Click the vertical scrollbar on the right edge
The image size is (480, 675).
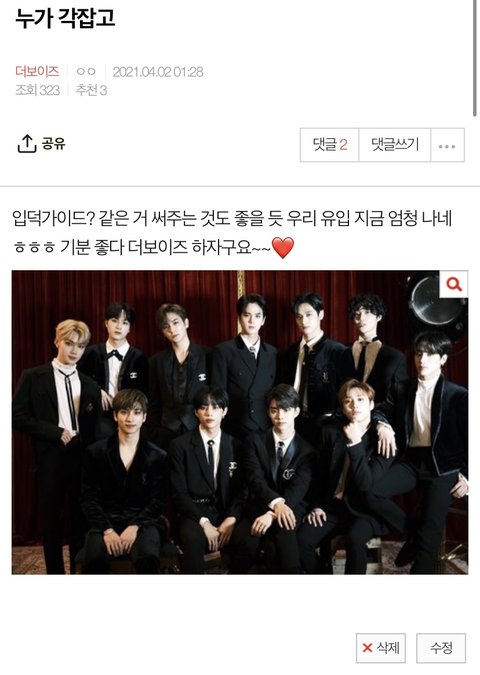[475, 58]
